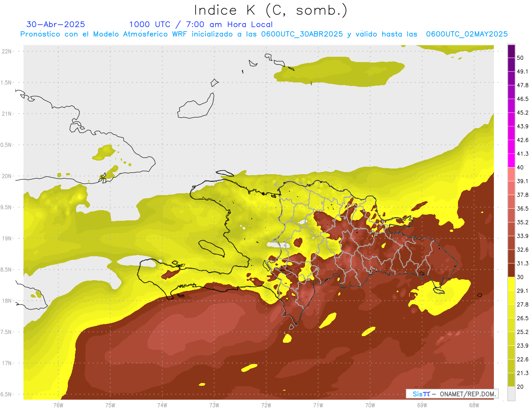Click the "18N" latitude axis label
This screenshot has width=532, height=411.
click(x=7, y=301)
